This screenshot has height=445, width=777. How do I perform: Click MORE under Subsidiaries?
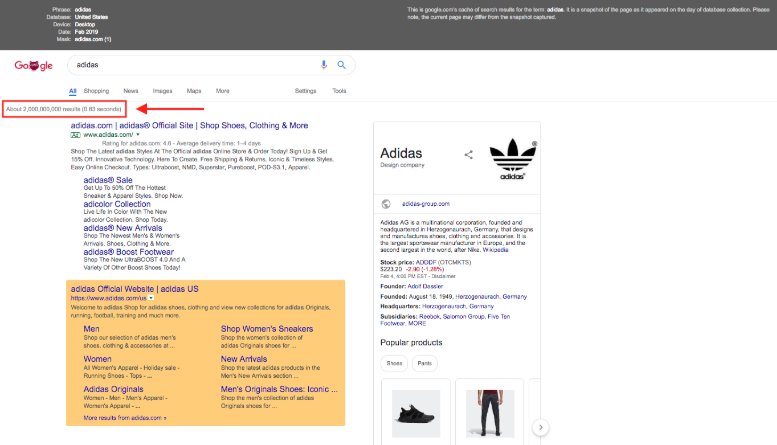pyautogui.click(x=417, y=323)
